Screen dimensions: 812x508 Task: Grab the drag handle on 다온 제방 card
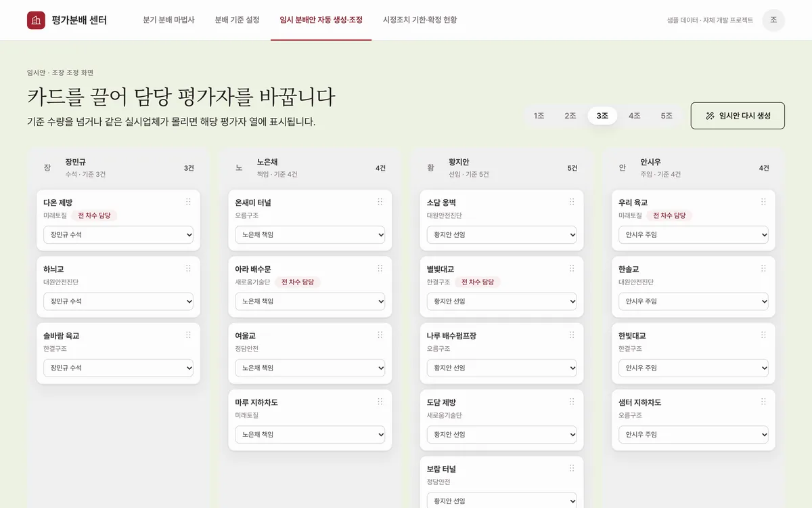pos(188,202)
